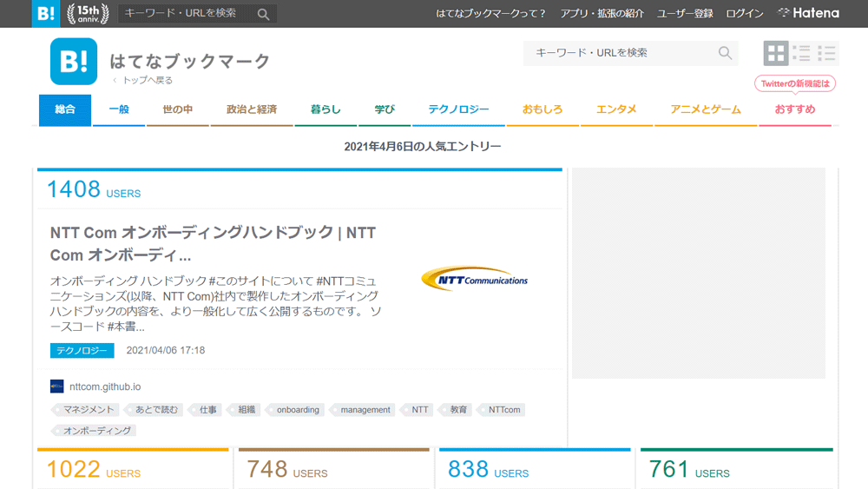
Task: Select the 暮らし category tab
Action: tap(325, 109)
